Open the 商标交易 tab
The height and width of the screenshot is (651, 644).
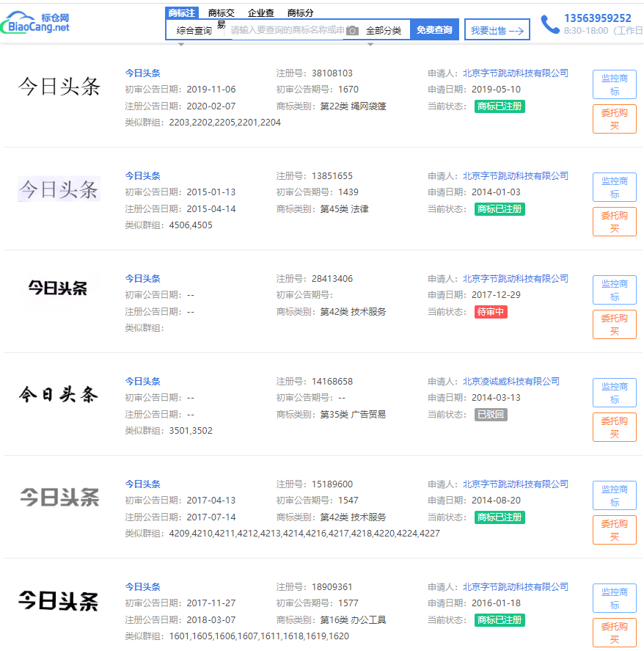point(222,13)
